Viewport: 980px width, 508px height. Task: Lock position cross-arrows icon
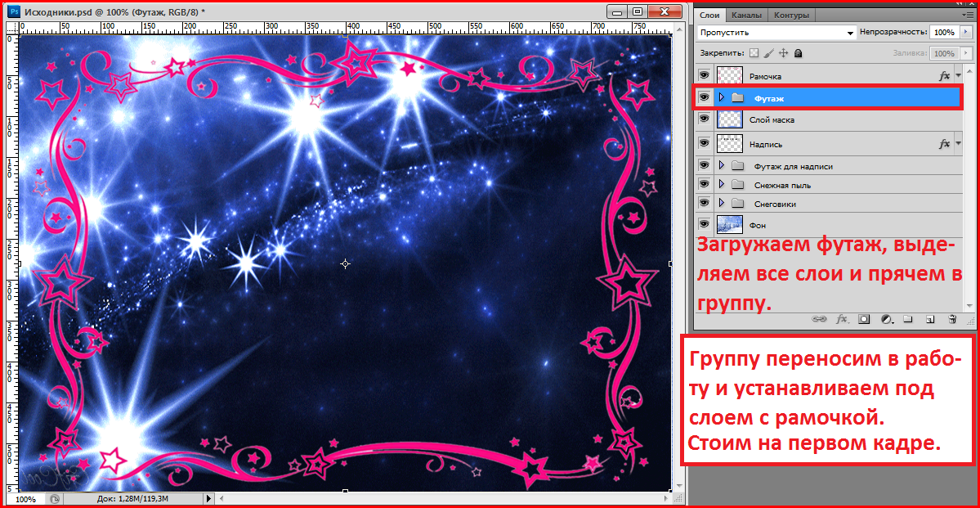coord(784,53)
